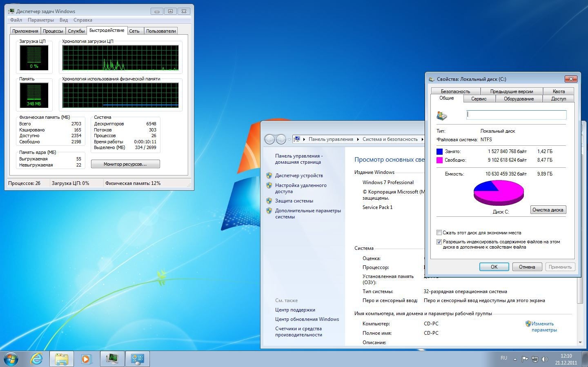Click shield icon beside 'Защита системы'
This screenshot has width=588, height=367.
pyautogui.click(x=269, y=201)
